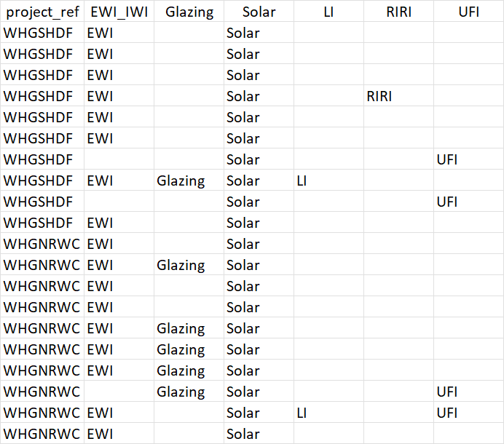
Task: Select the Solar column header cell
Action: pos(259,12)
